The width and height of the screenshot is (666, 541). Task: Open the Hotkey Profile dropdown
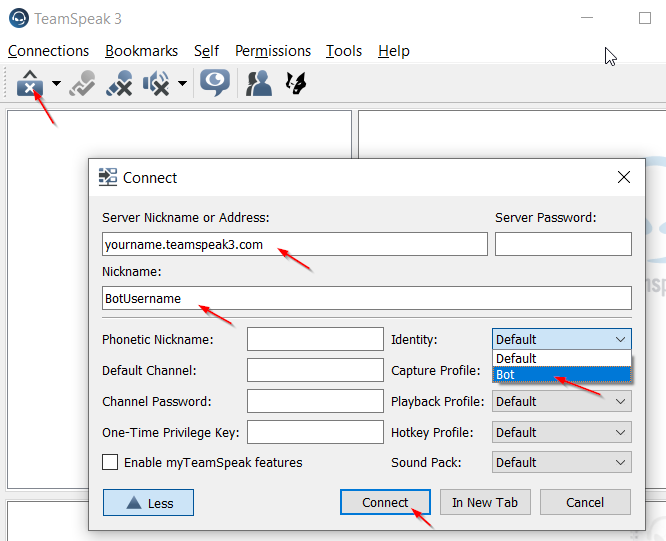pyautogui.click(x=562, y=432)
